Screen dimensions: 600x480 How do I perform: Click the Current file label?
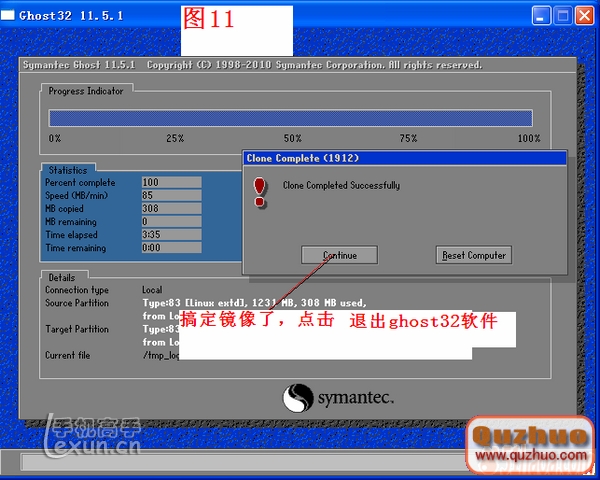pyautogui.click(x=68, y=355)
